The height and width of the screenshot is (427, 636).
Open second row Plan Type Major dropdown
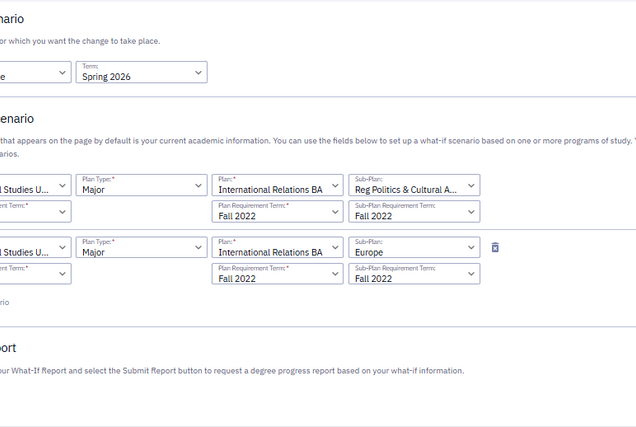(142, 247)
